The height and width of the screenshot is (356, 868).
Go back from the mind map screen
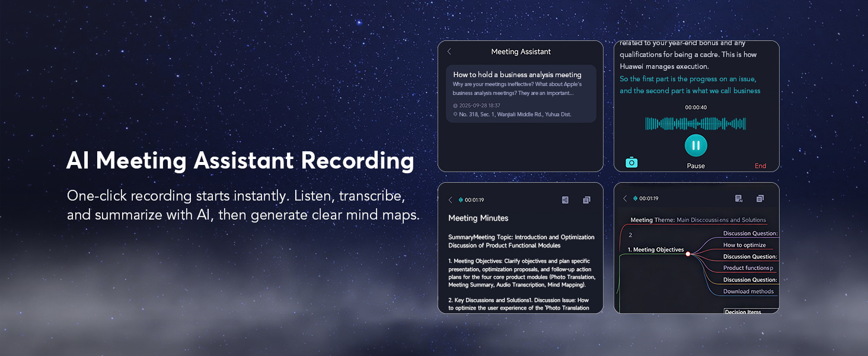point(625,199)
